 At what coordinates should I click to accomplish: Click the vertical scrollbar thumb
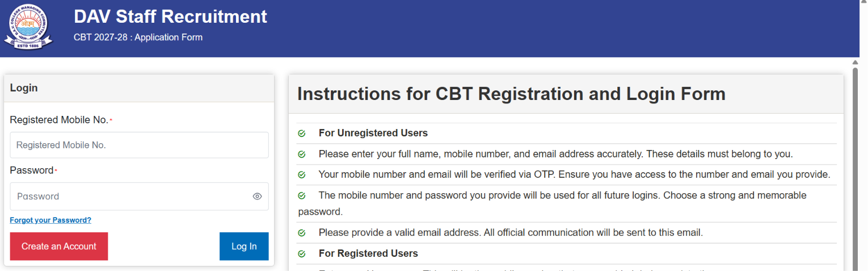click(856, 169)
